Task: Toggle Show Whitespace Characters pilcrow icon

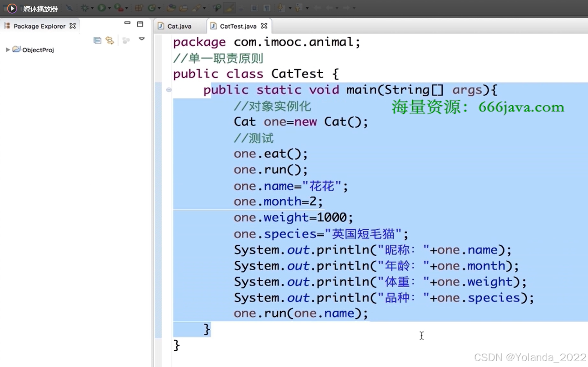Action: click(x=267, y=8)
